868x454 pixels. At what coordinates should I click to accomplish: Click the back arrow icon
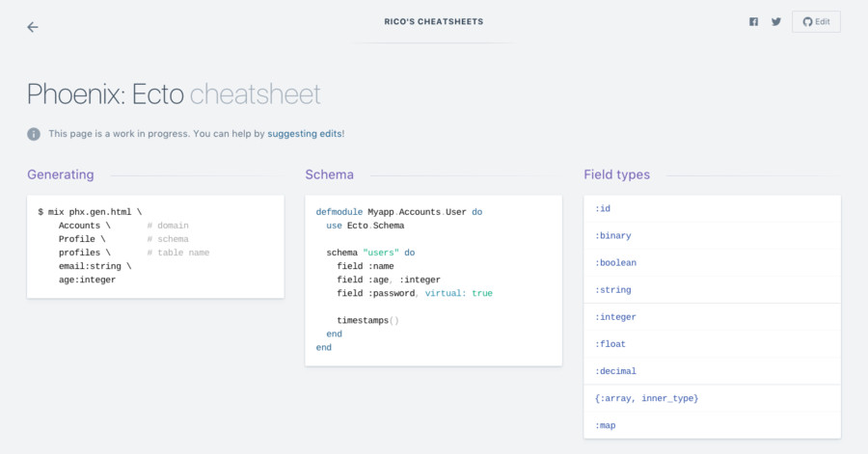point(33,27)
